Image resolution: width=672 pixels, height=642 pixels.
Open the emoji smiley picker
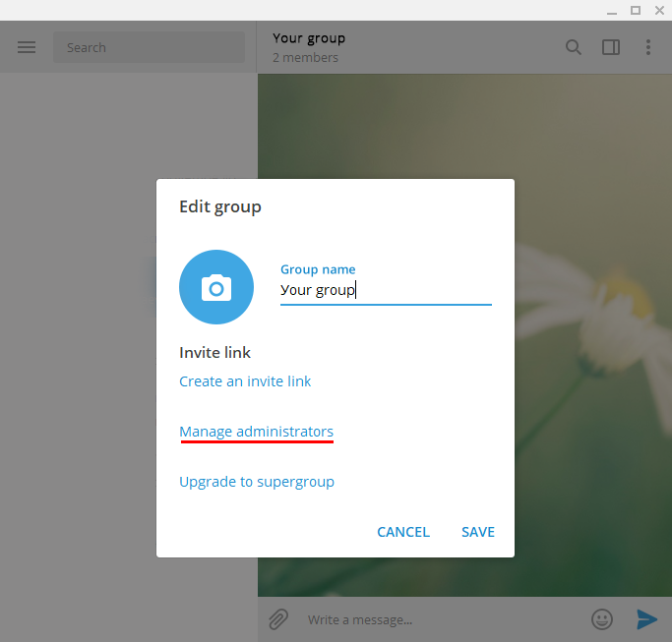click(602, 619)
